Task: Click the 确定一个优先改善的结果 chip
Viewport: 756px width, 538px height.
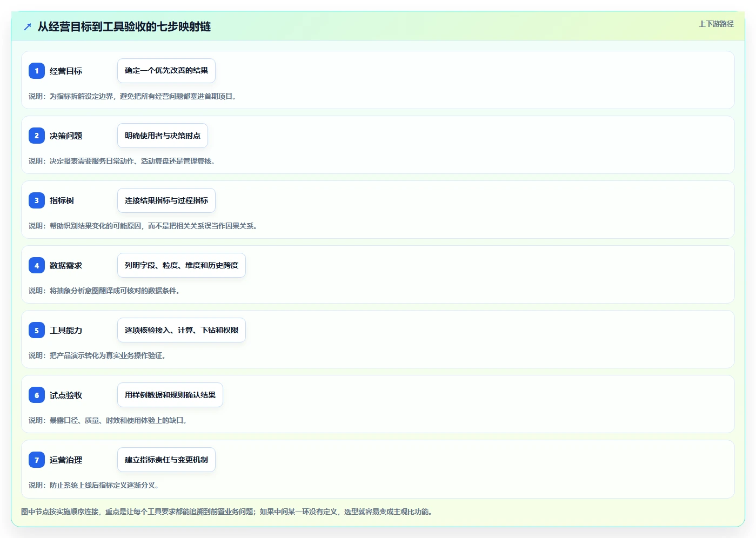Action: 166,71
